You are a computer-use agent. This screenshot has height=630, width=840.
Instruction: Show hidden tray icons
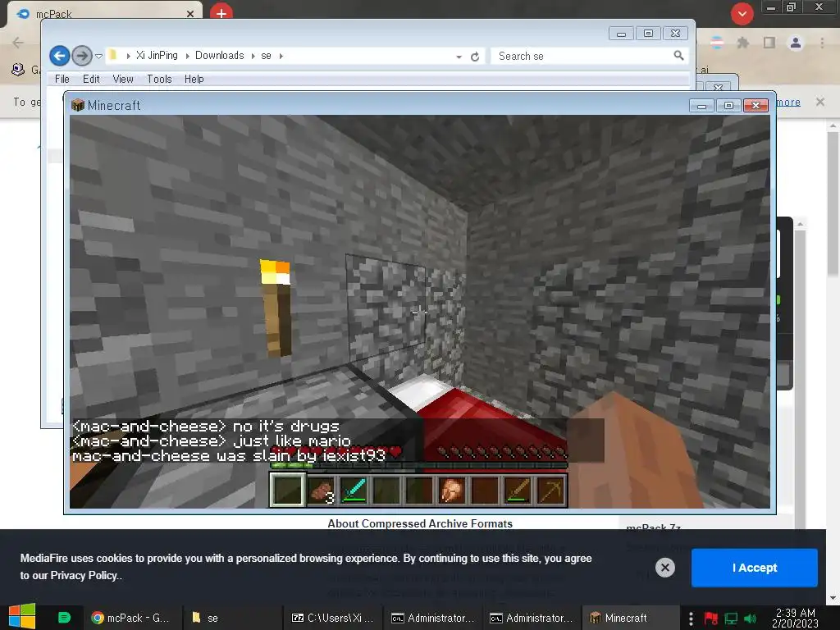tap(691, 619)
